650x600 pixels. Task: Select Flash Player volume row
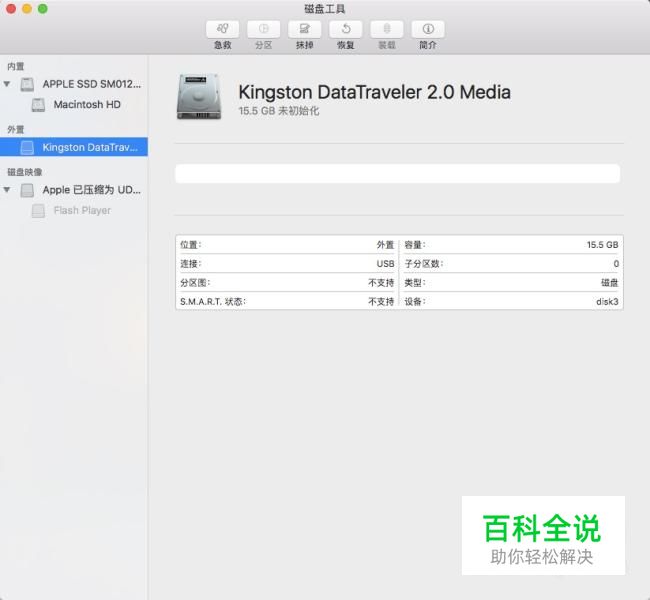[x=74, y=211]
